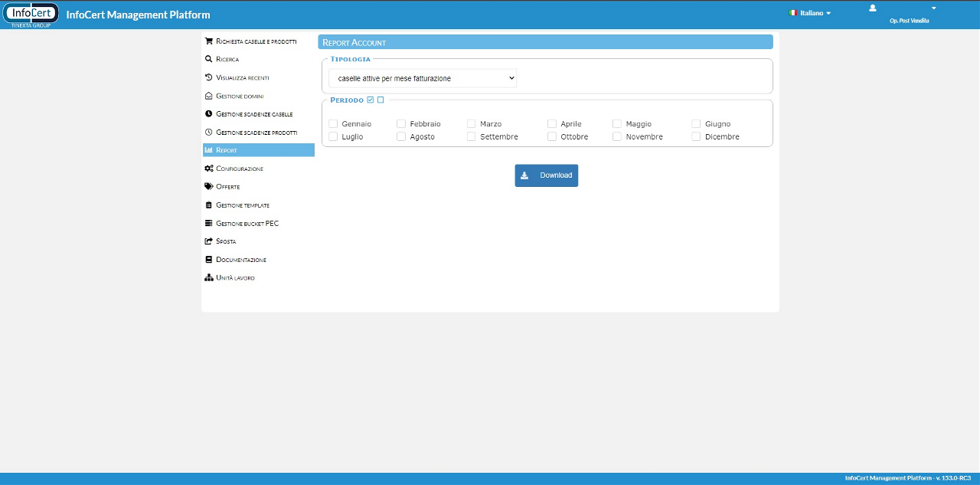Click the share icon beside Sposta
This screenshot has height=485, width=980.
208,241
